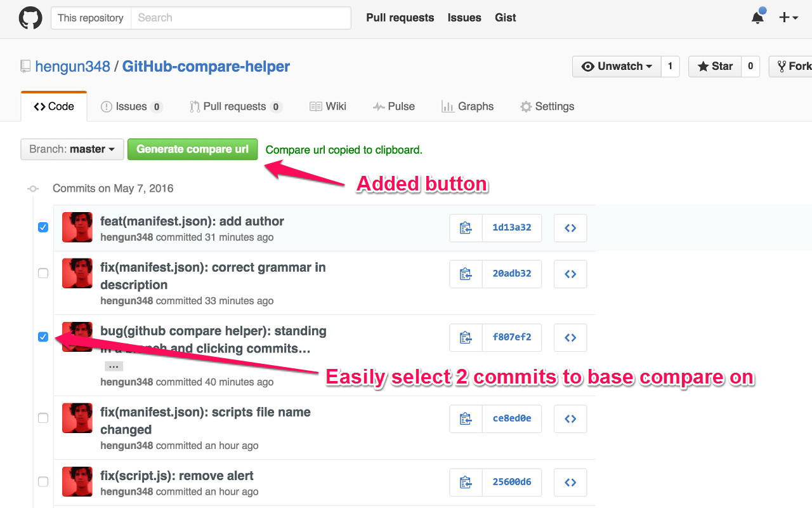Click 'Compare url copied to clipboard.' message
The width and height of the screenshot is (812, 508).
(344, 150)
